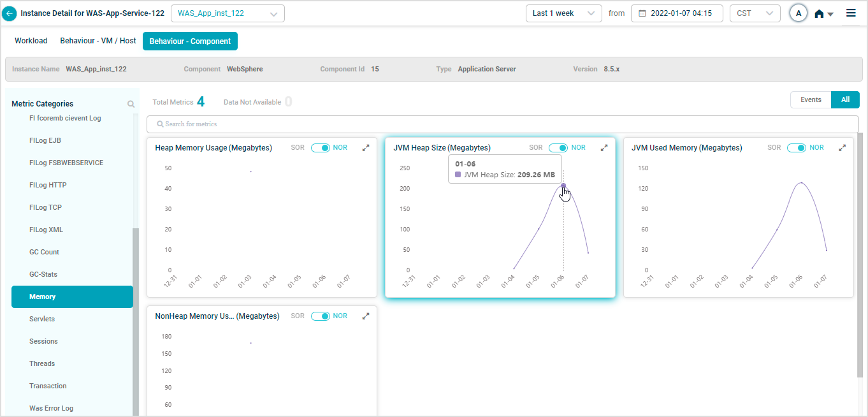The height and width of the screenshot is (417, 868).
Task: Click the metrics panel vertical scrollbar
Action: point(861,255)
